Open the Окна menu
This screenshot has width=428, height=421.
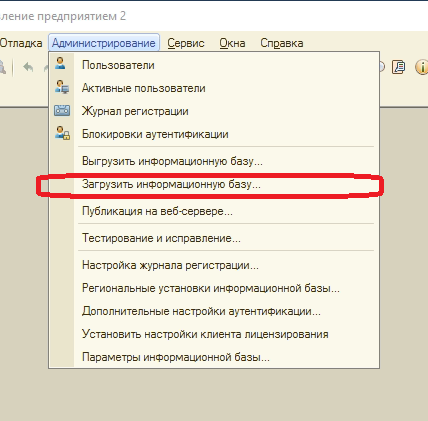(232, 43)
